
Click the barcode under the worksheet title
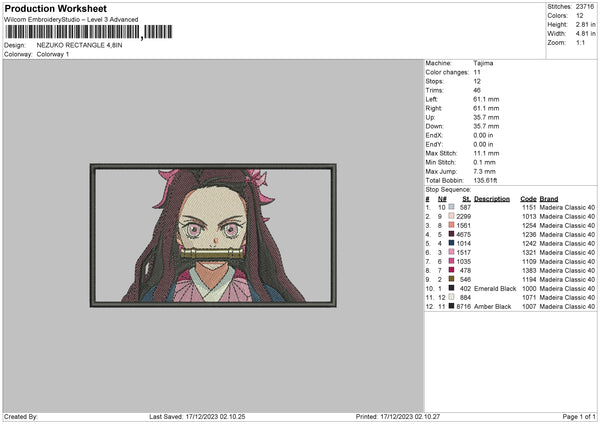click(x=88, y=32)
